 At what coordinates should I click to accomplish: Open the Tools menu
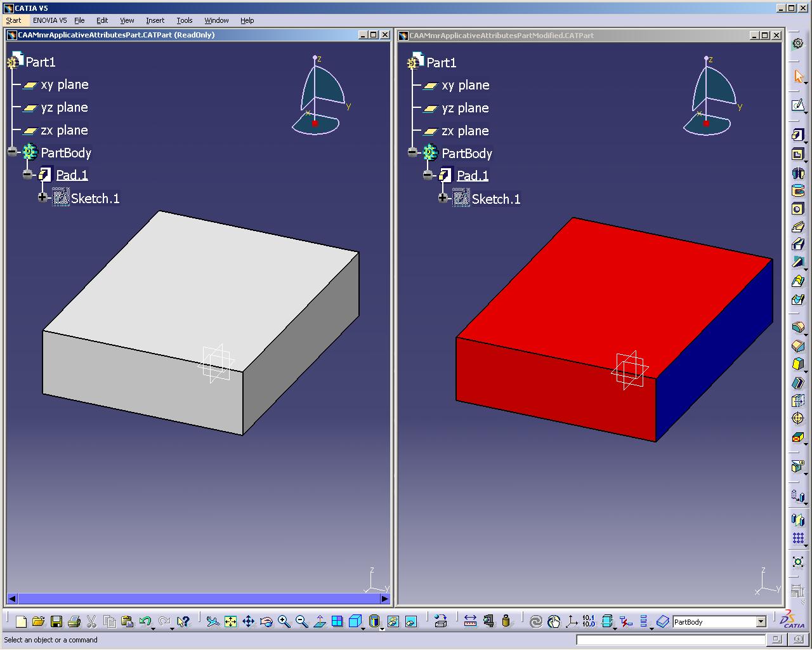[185, 20]
